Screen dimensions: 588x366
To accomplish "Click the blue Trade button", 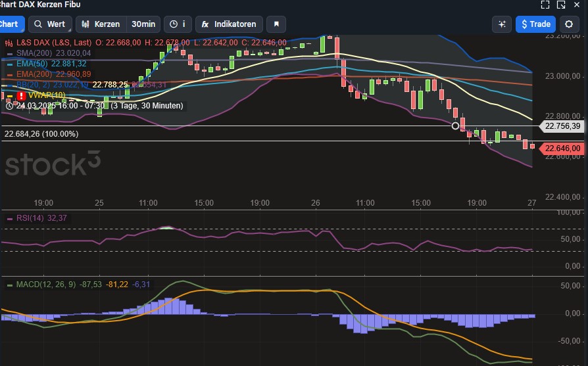I will [535, 24].
